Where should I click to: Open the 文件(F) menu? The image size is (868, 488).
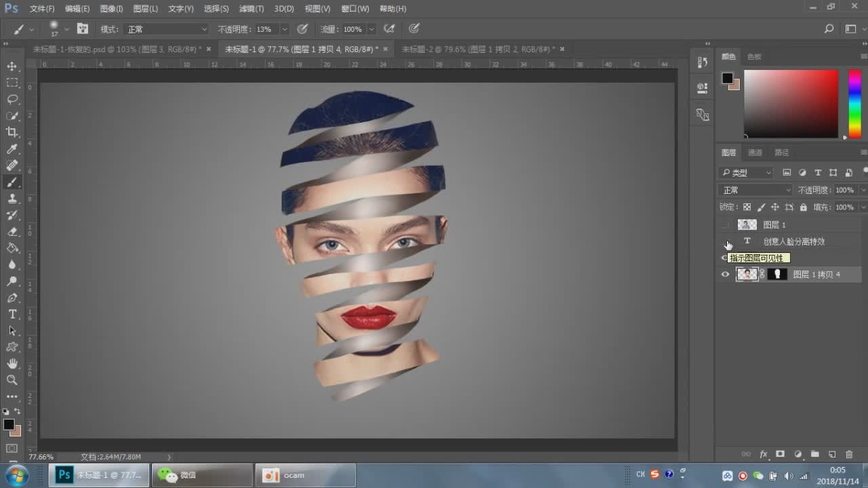click(42, 9)
